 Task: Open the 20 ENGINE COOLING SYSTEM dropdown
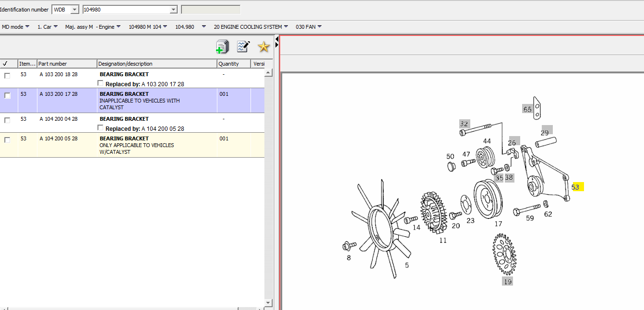coord(286,27)
